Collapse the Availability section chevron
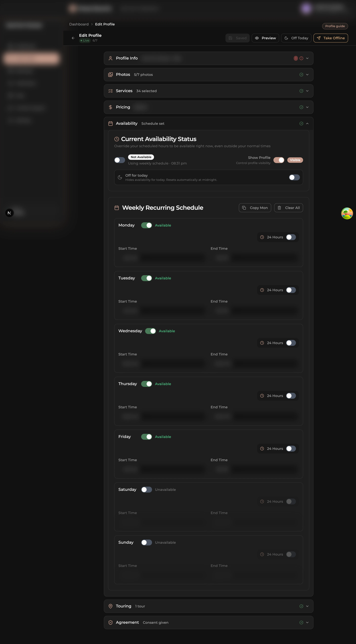Screen dimensions: 356x644 click(307, 124)
